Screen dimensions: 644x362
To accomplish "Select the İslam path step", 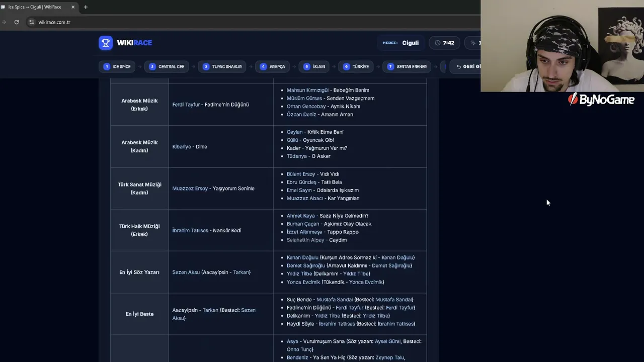I will (x=314, y=66).
